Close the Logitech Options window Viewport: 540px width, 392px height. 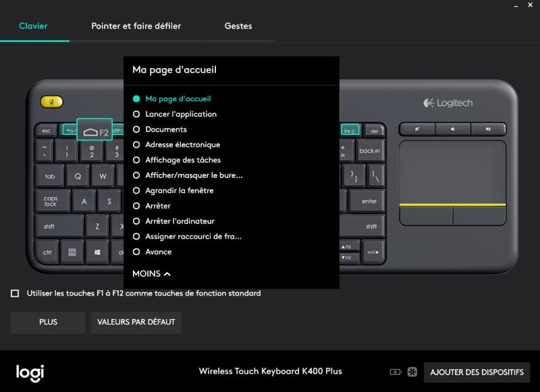pos(530,5)
